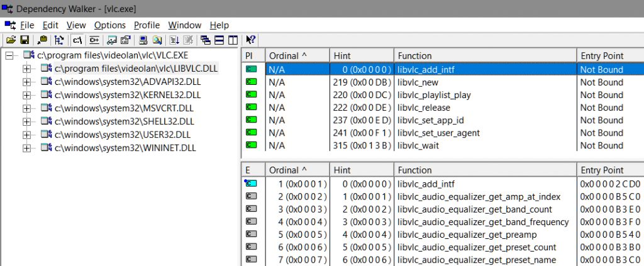Toggle the Auto Expand tree toolbar icon
Viewport: 644px width, 266px height.
pyautogui.click(x=59, y=40)
